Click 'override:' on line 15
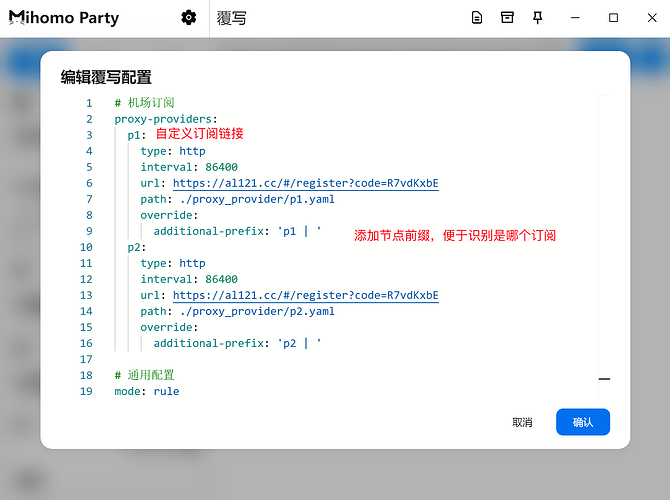 click(x=169, y=327)
